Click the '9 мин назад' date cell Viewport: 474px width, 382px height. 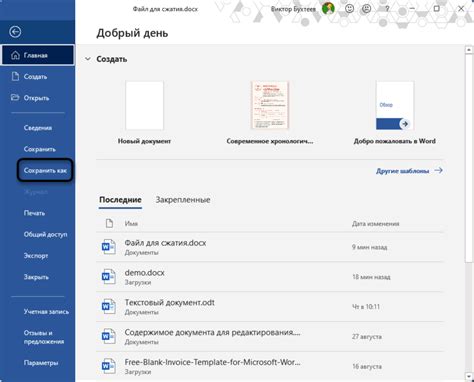370,247
